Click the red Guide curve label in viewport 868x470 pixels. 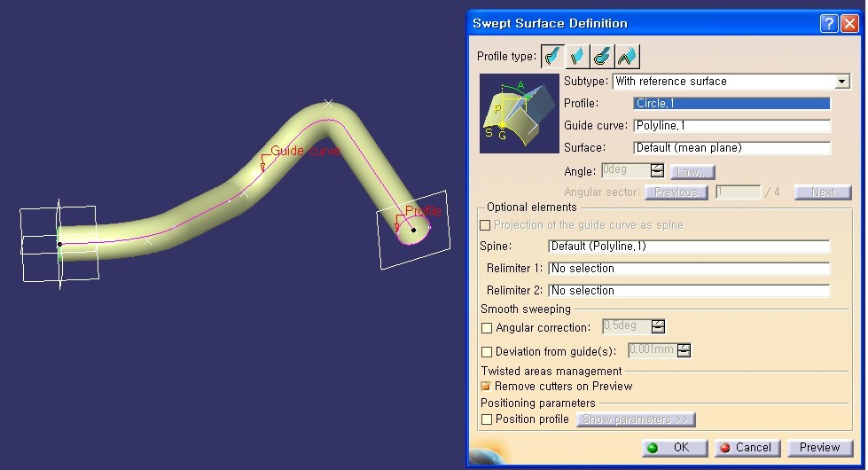pos(304,151)
